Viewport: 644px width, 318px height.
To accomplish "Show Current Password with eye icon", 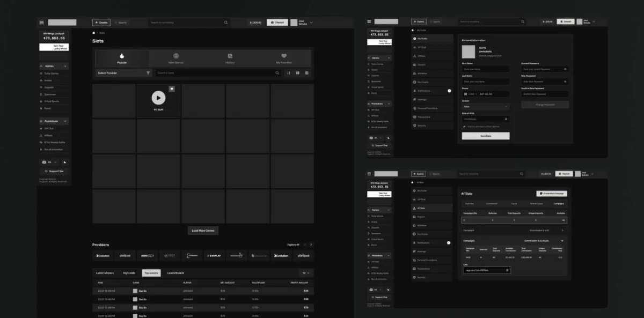I will (565, 69).
